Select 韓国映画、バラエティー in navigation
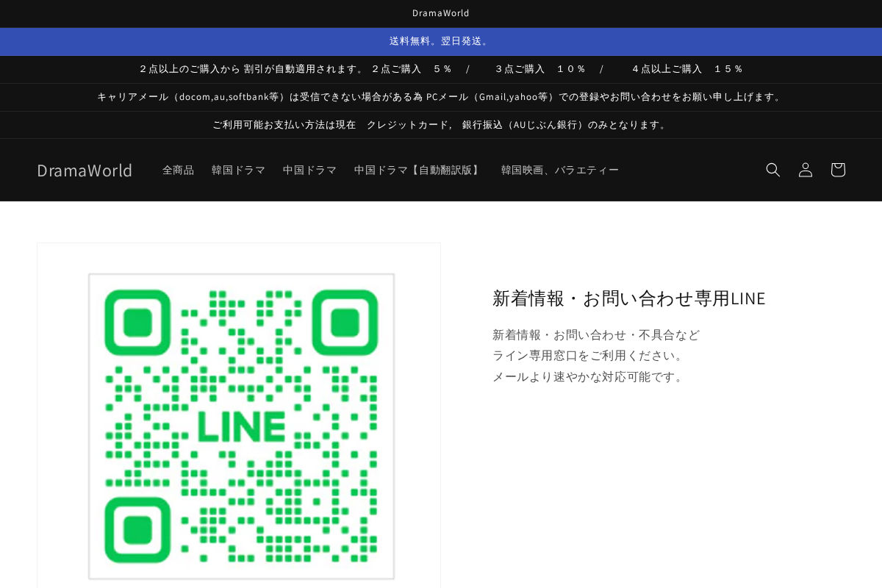The height and width of the screenshot is (588, 882). coord(560,170)
